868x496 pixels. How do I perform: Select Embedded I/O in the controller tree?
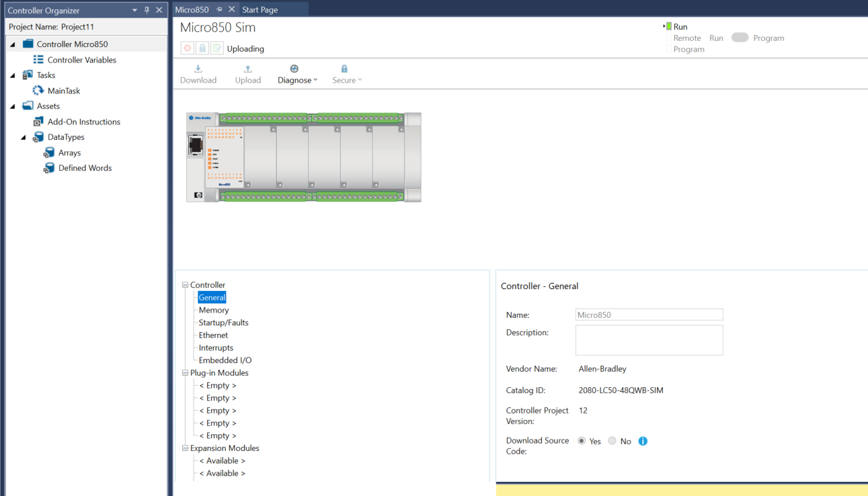[225, 360]
